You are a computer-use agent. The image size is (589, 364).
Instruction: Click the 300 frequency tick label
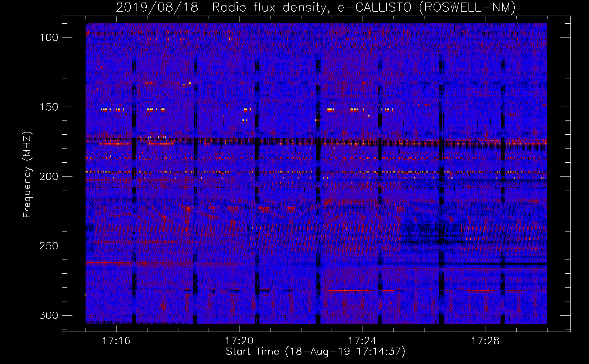[49, 315]
